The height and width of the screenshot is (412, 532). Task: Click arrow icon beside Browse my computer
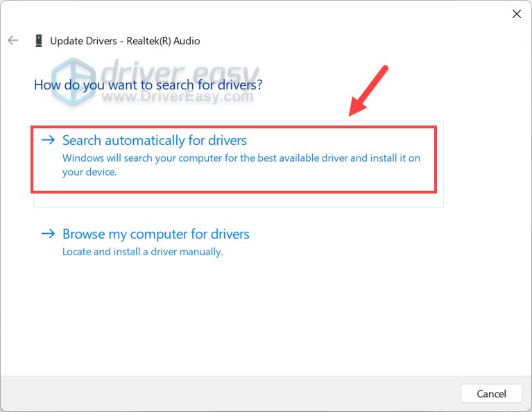point(48,234)
